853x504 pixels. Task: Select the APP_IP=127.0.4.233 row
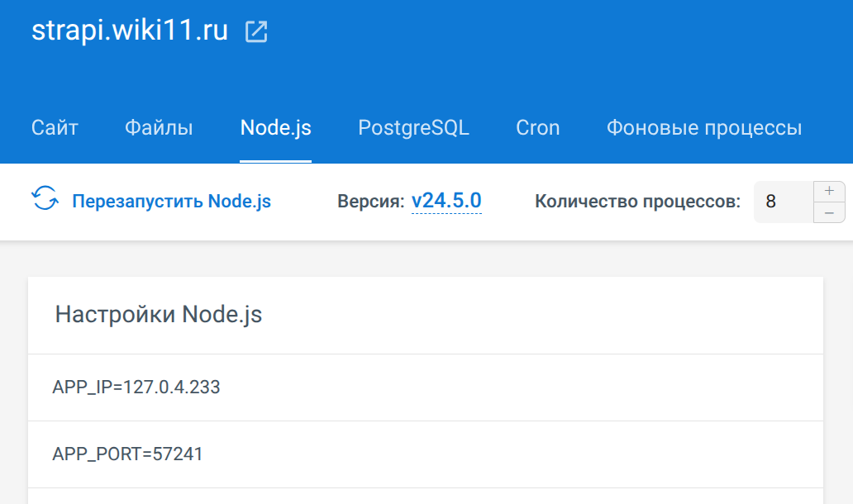(x=426, y=388)
